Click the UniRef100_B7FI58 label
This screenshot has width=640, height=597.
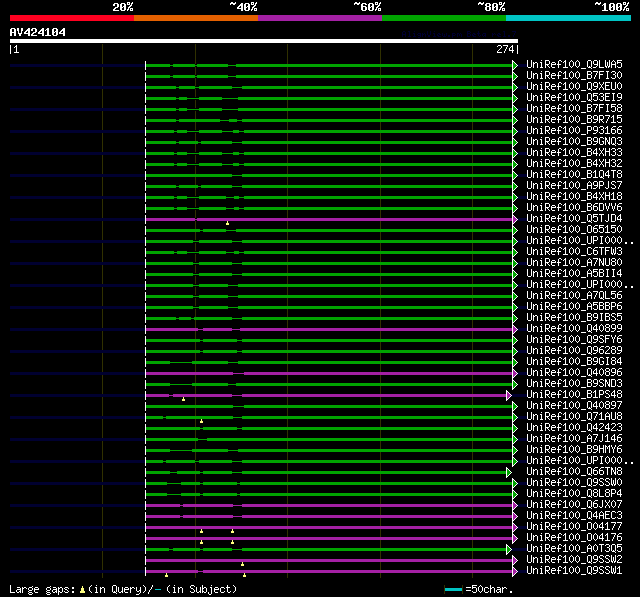pyautogui.click(x=574, y=109)
